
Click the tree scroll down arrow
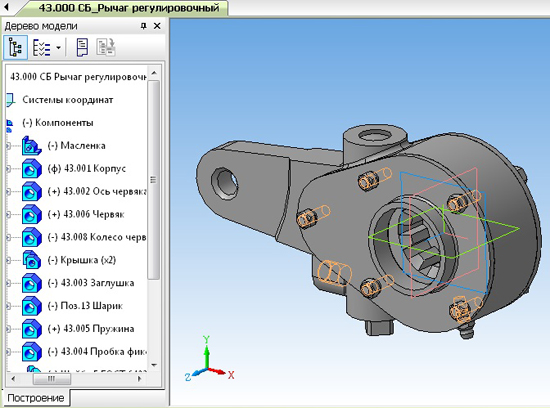(154, 365)
